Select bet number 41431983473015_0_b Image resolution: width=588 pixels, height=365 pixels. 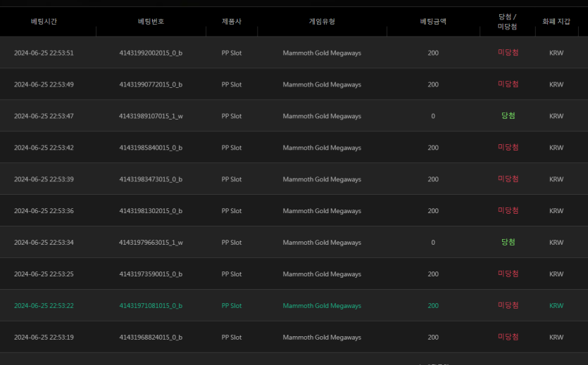pyautogui.click(x=151, y=179)
